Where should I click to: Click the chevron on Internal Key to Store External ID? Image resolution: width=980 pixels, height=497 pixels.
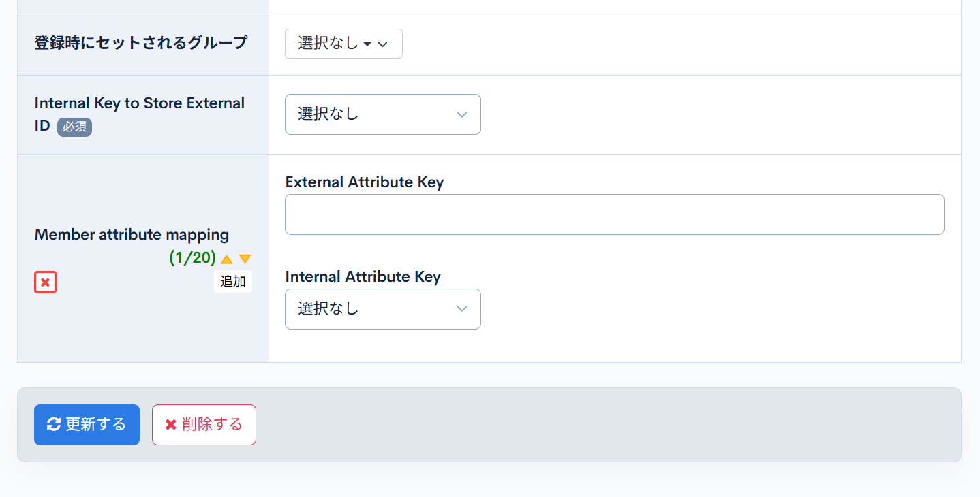[462, 114]
